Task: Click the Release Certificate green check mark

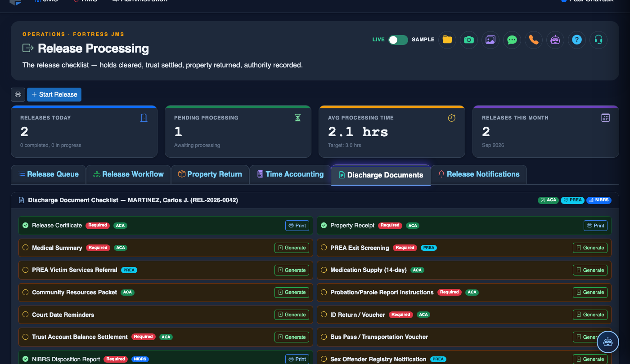Action: coord(26,225)
